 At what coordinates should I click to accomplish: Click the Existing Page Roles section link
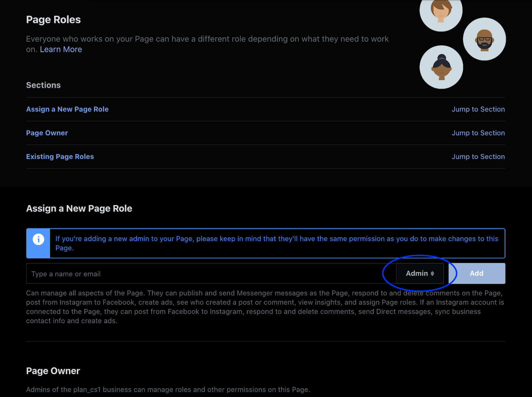pyautogui.click(x=60, y=157)
